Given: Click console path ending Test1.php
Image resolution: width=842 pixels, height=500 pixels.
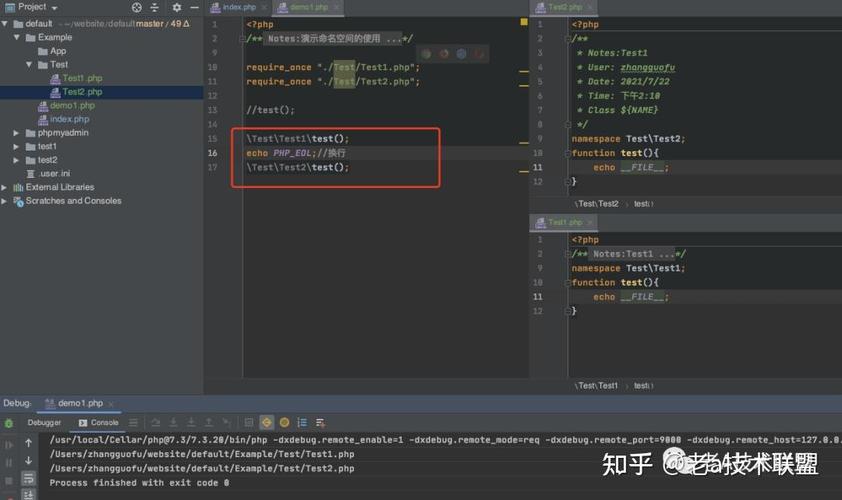Looking at the screenshot, I should tap(202, 454).
